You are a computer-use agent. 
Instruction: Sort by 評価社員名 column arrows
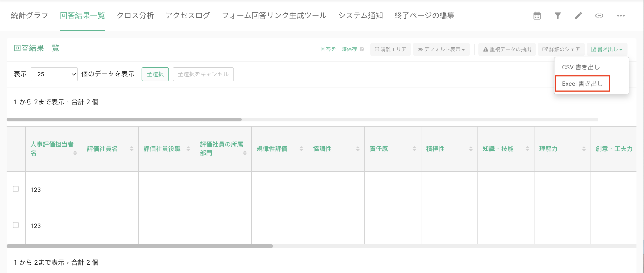(x=131, y=149)
